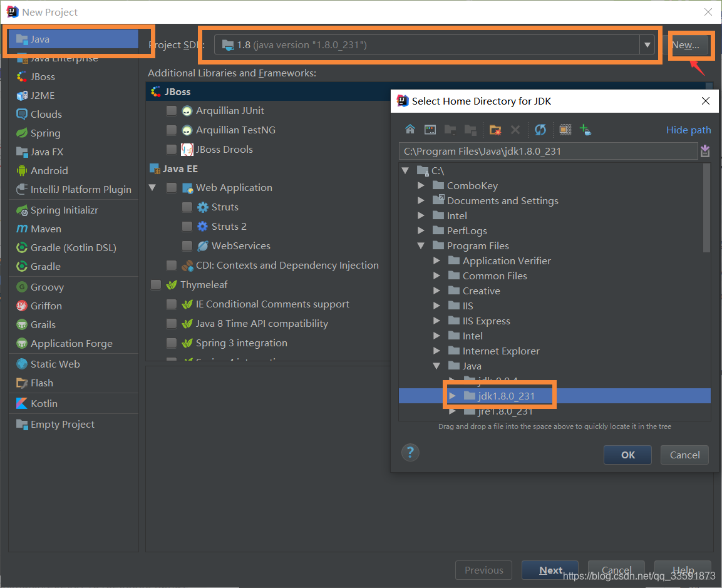Open the Project SDK dropdown arrow

coord(647,44)
